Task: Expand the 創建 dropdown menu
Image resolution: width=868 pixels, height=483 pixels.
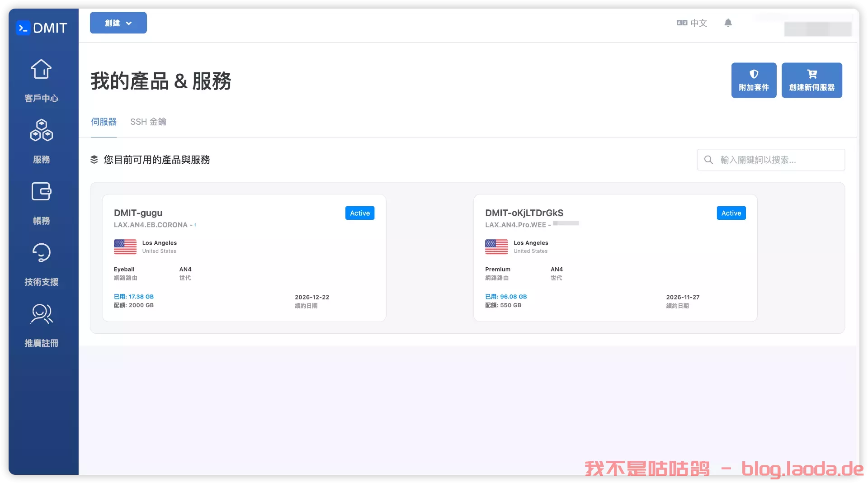Action: pyautogui.click(x=118, y=23)
